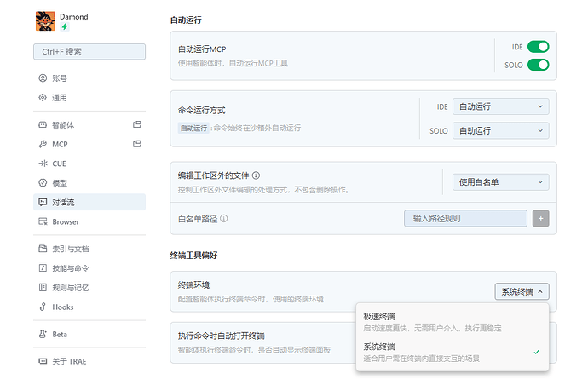Open the 账号 settings page
The height and width of the screenshot is (379, 588).
(89, 78)
